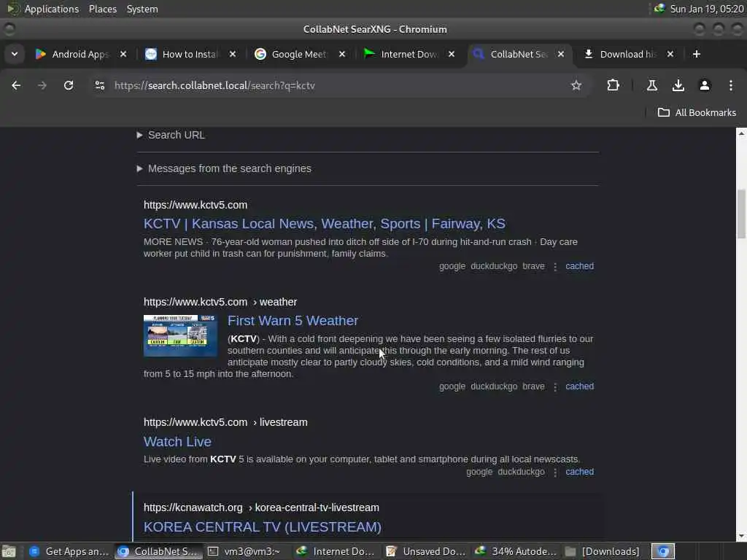The width and height of the screenshot is (747, 560).
Task: Open the All Bookmarks folder
Action: click(696, 113)
